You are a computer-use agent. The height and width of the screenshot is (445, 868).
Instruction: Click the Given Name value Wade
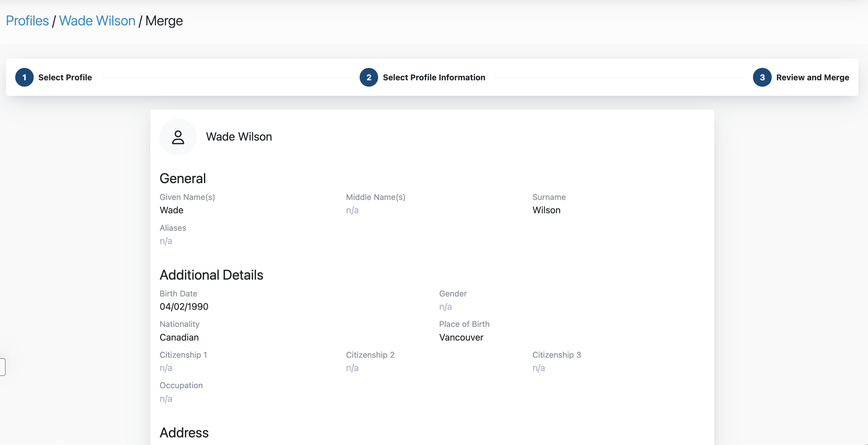click(172, 210)
